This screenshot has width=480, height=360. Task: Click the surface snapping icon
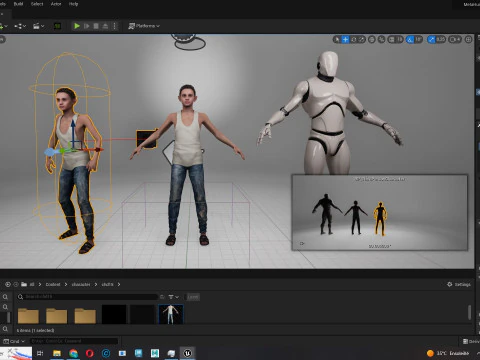coord(382,40)
